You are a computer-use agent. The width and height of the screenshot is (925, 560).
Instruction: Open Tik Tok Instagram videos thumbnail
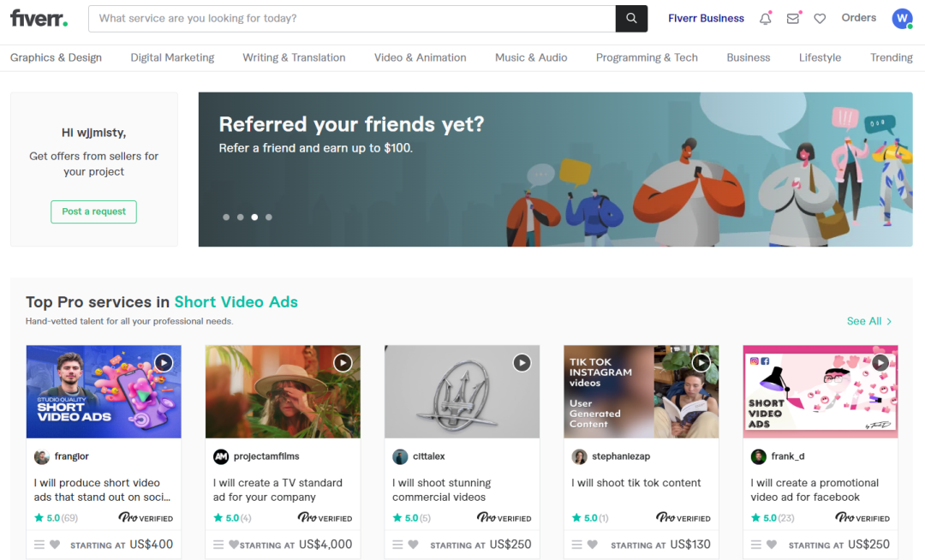tap(642, 391)
